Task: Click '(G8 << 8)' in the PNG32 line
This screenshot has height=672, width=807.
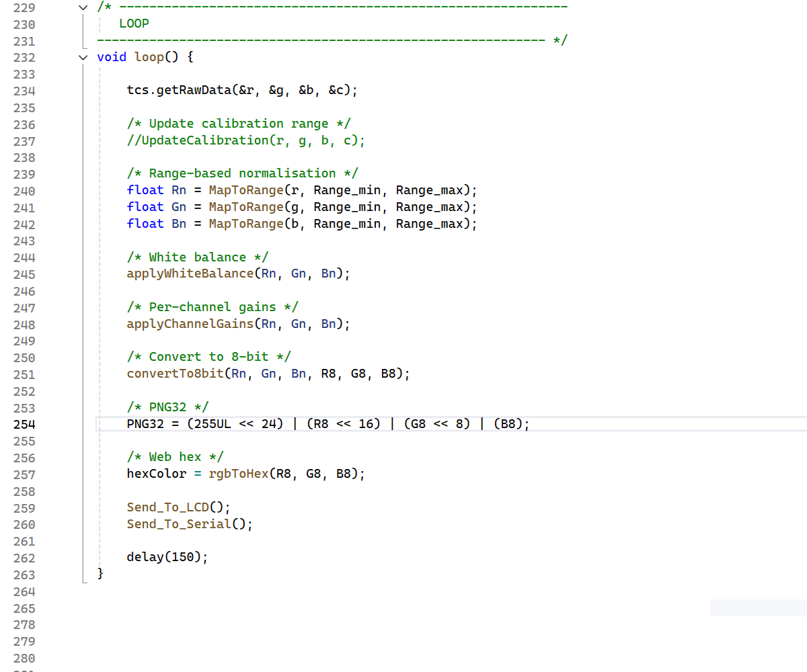Action: (437, 424)
